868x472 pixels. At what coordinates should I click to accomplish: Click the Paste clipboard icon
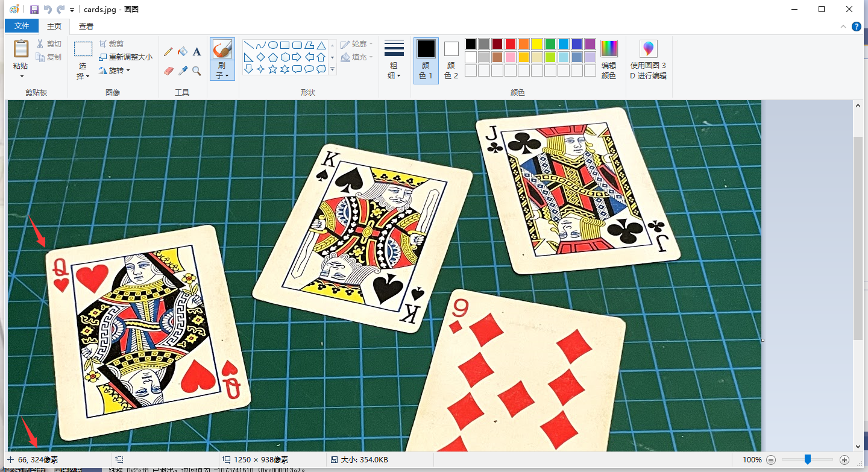click(x=20, y=49)
